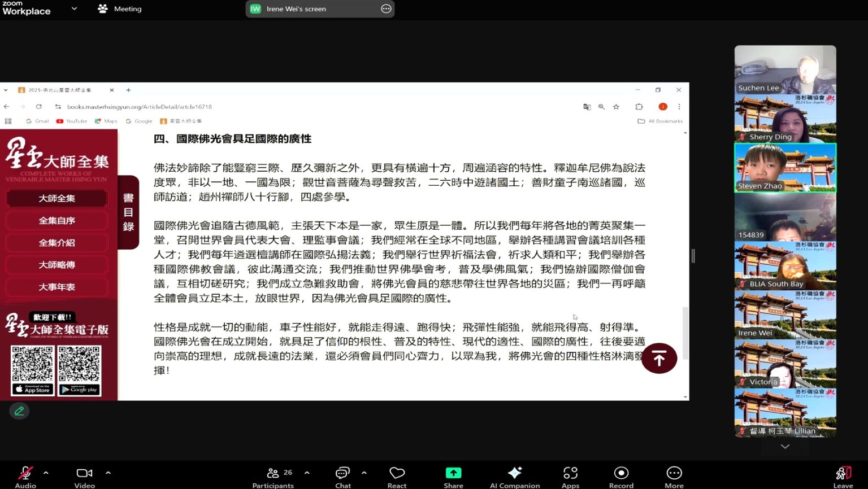The height and width of the screenshot is (489, 868).
Task: Select Steven Zhao's video thumbnail
Action: (785, 168)
